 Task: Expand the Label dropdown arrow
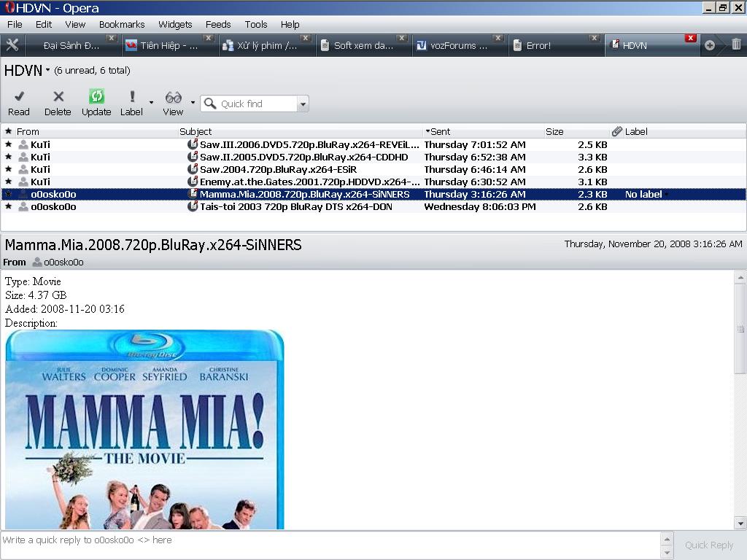coord(151,103)
